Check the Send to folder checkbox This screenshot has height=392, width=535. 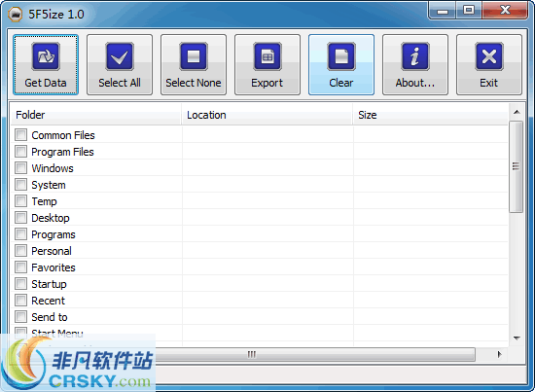[20, 316]
